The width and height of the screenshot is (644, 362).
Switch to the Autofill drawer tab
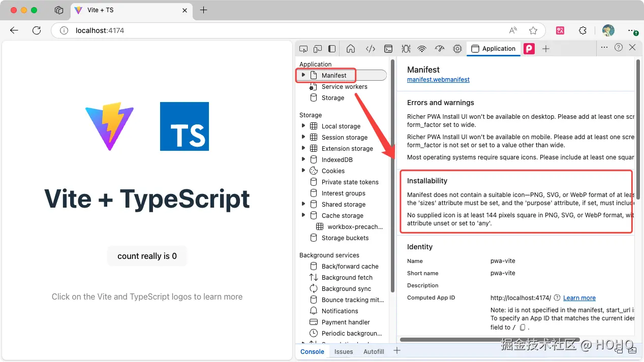[374, 351]
